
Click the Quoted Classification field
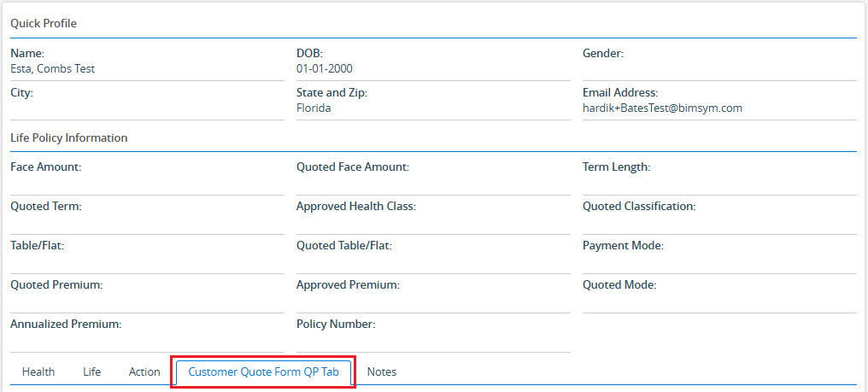718,214
